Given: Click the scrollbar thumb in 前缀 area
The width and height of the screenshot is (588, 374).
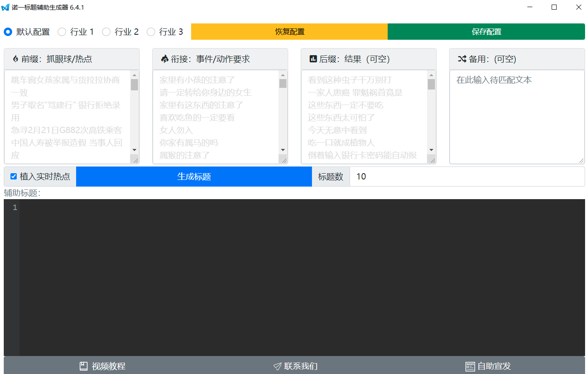Looking at the screenshot, I should 134,85.
